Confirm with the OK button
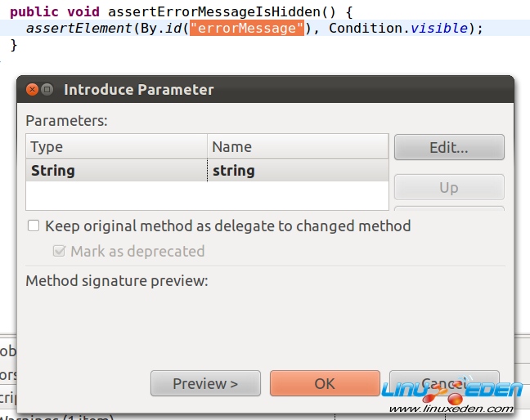Viewport: 530px width, 420px height. 325,383
